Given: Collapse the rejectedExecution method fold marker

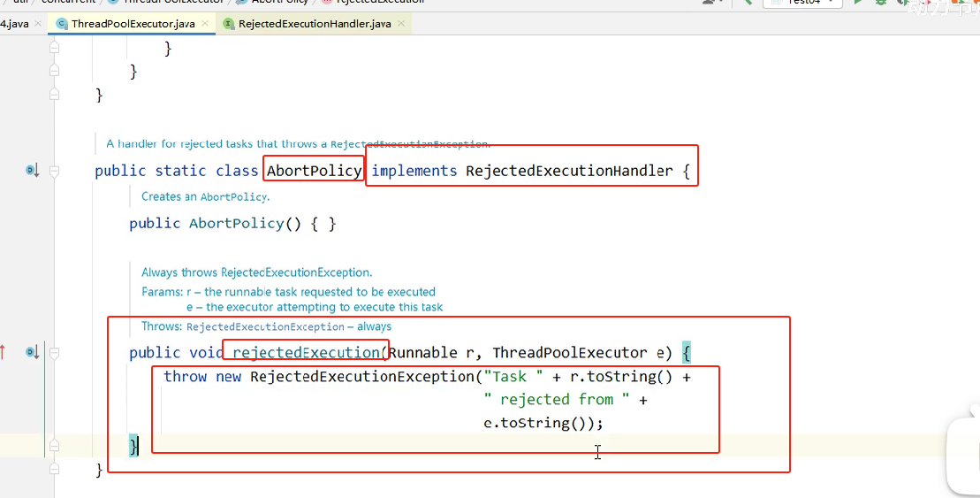Looking at the screenshot, I should tap(55, 353).
